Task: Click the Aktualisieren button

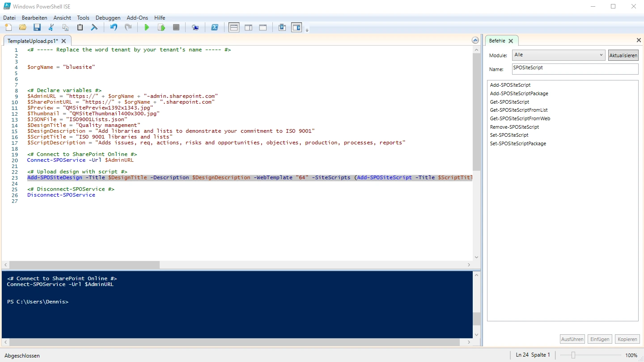Action: [623, 55]
